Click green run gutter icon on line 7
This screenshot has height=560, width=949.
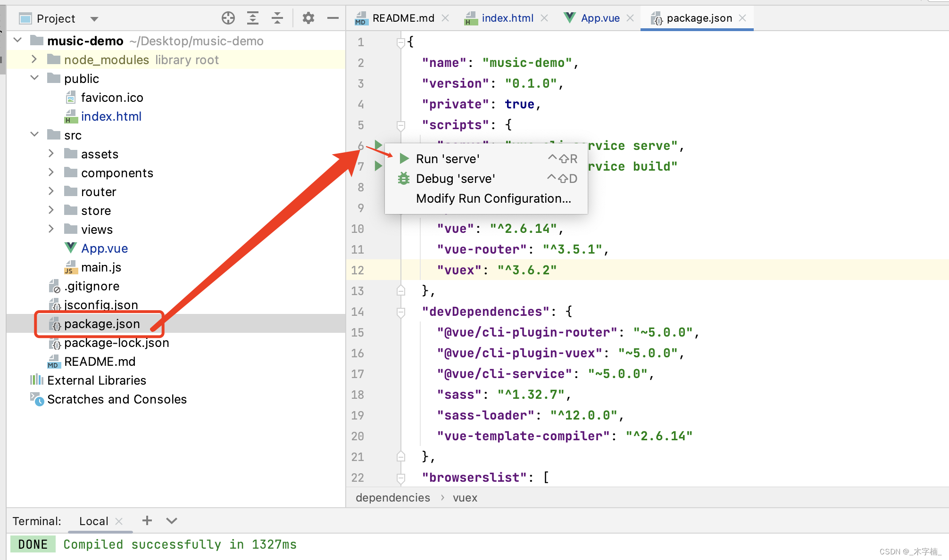378,166
